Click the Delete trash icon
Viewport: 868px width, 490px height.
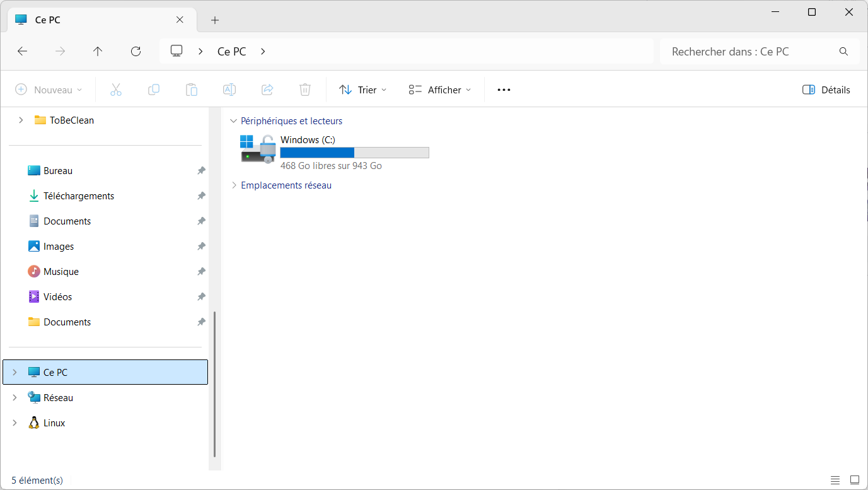pos(305,90)
